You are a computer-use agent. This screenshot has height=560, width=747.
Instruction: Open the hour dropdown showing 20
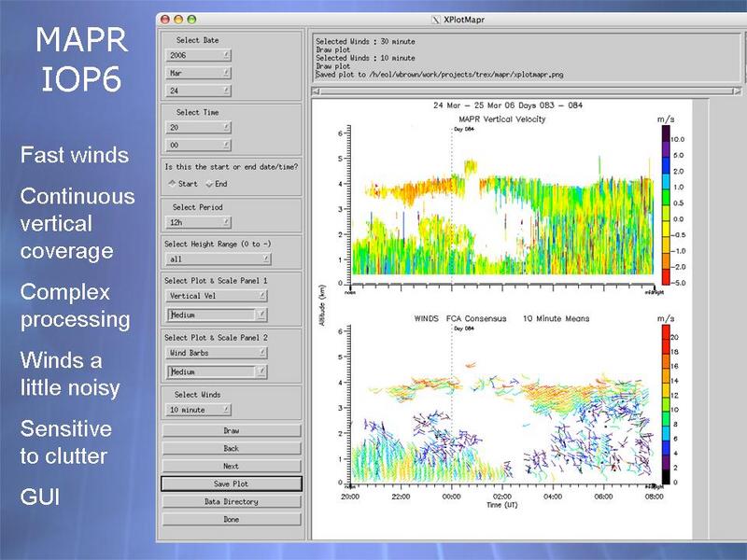tap(199, 129)
